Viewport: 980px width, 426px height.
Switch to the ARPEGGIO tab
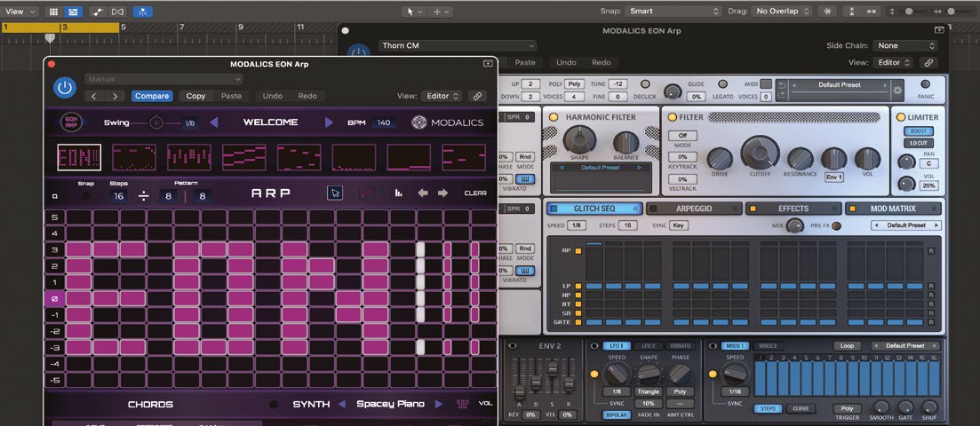click(x=693, y=209)
